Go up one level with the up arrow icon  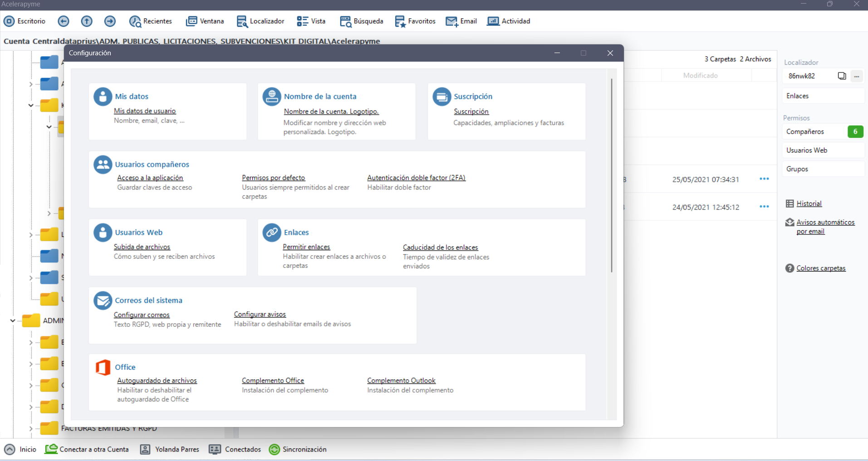(x=87, y=21)
